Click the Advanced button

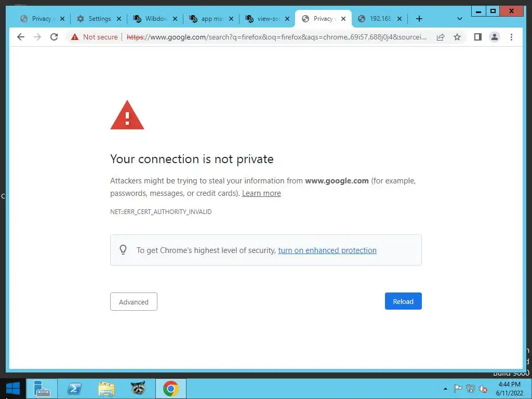coord(134,302)
